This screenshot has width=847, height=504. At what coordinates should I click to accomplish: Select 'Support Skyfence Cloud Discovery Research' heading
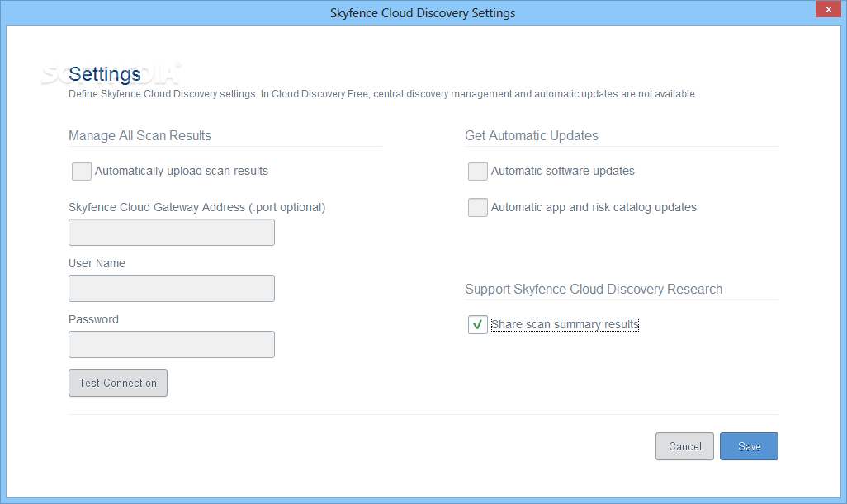pos(594,290)
